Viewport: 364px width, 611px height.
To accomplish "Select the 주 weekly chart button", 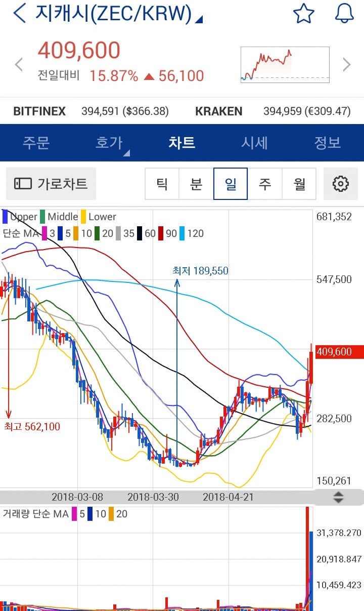I will 265,184.
